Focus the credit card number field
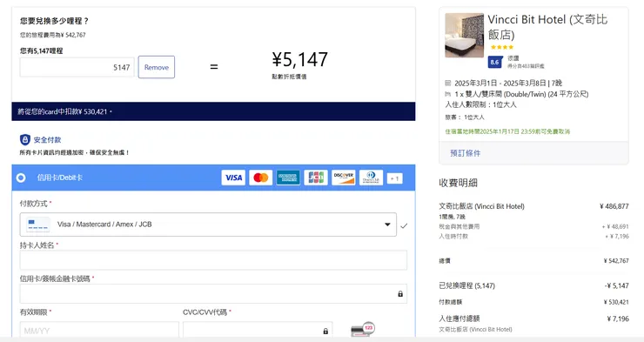The width and height of the screenshot is (644, 342). click(x=213, y=293)
